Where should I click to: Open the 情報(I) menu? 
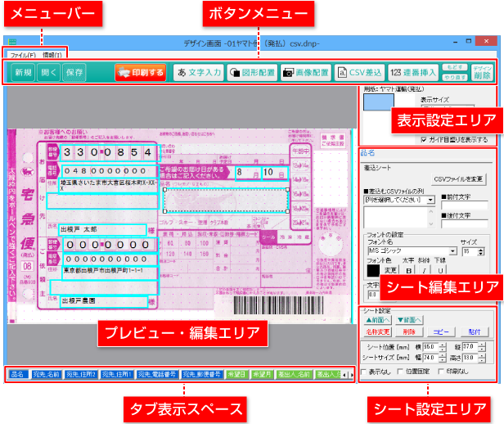(x=52, y=56)
